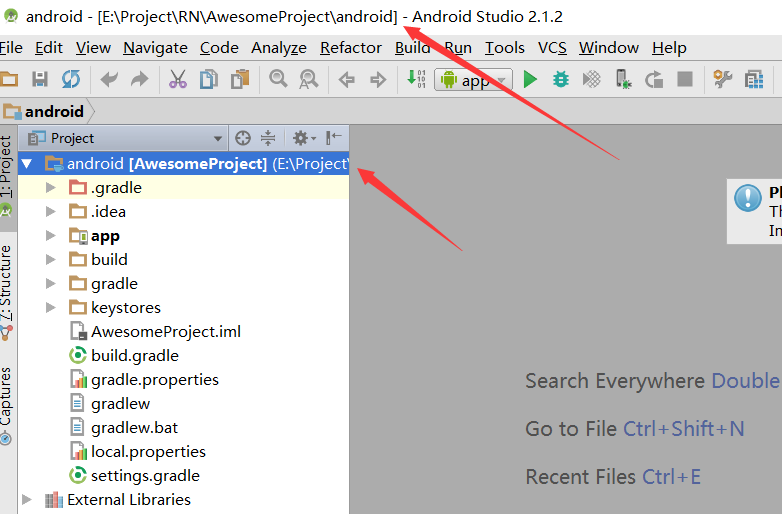Undo the last action
The width and height of the screenshot is (782, 514).
click(x=109, y=79)
